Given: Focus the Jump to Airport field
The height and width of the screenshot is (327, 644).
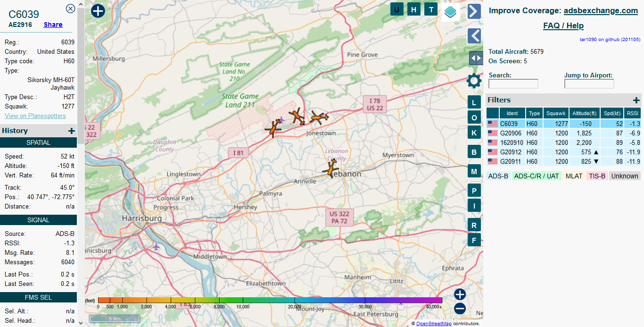Looking at the screenshot, I should (589, 84).
